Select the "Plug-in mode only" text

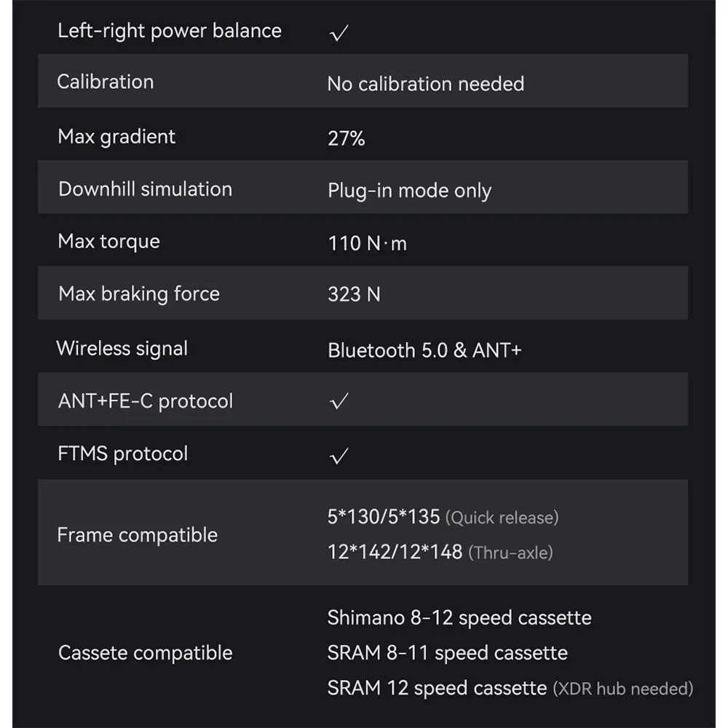coord(409,191)
